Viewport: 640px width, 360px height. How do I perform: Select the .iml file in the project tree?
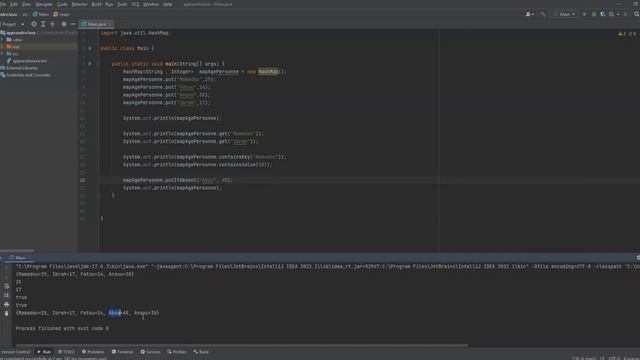point(30,61)
